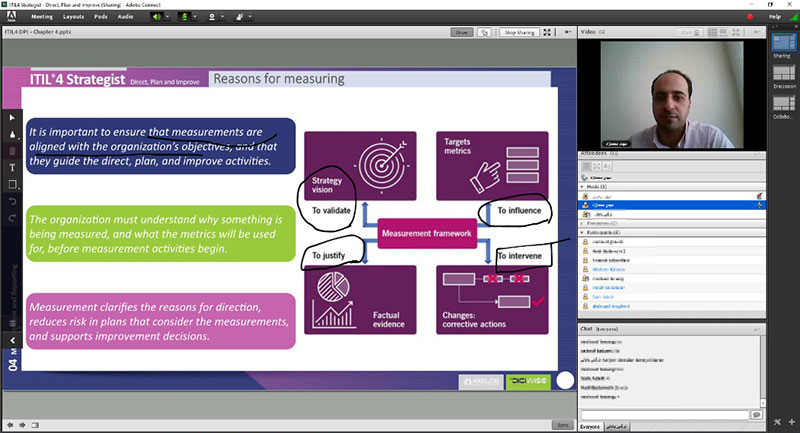Click the red recording indicator
Viewport: 800px width, 433px height.
750,16
